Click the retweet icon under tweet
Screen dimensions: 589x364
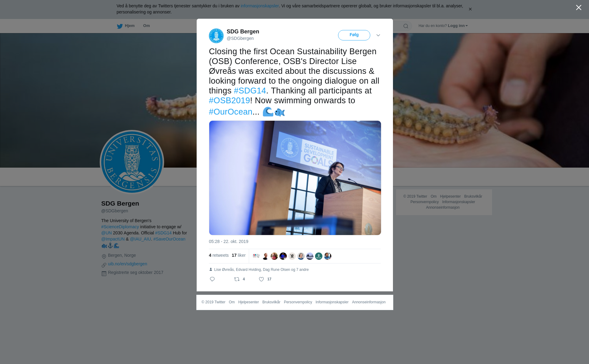pyautogui.click(x=237, y=279)
